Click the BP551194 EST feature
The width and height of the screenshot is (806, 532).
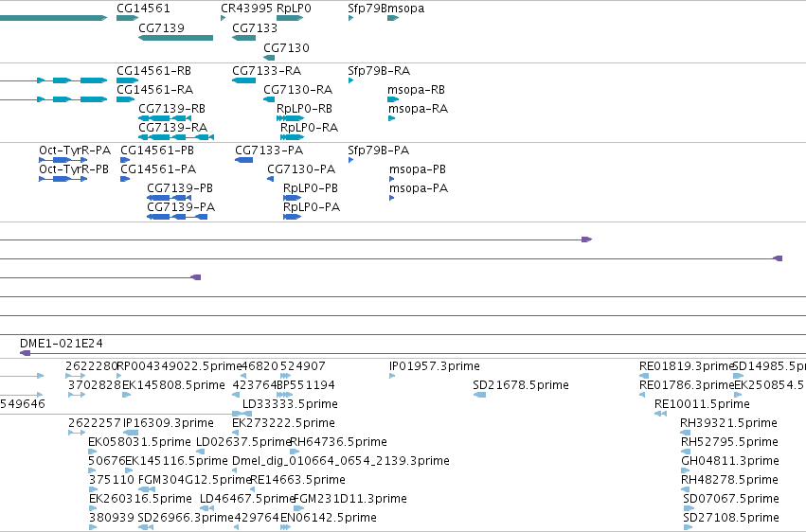point(285,395)
